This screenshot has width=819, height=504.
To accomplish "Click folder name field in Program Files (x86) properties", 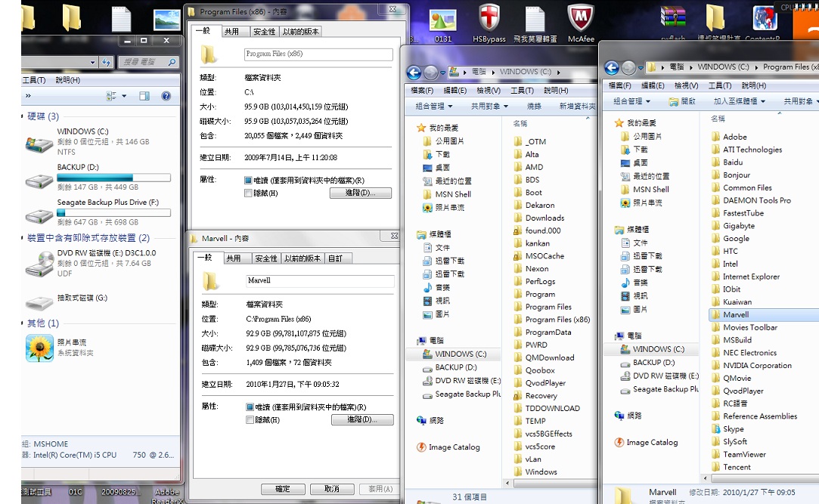I will 318,54.
